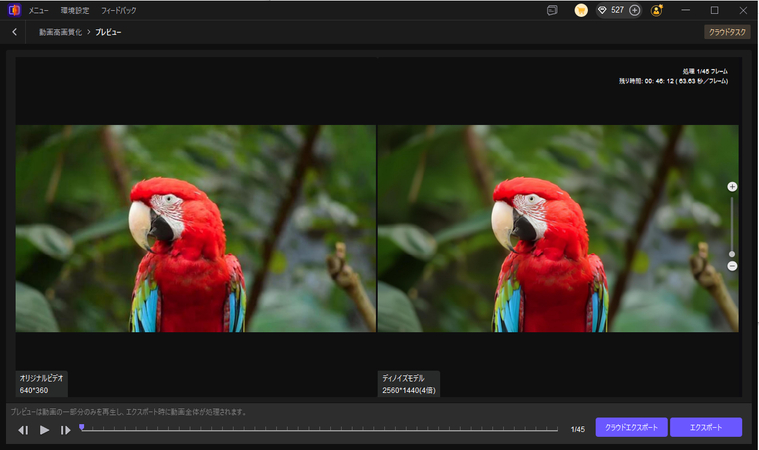The image size is (759, 450).
Task: Click the middle of the timeline track
Action: 319,429
